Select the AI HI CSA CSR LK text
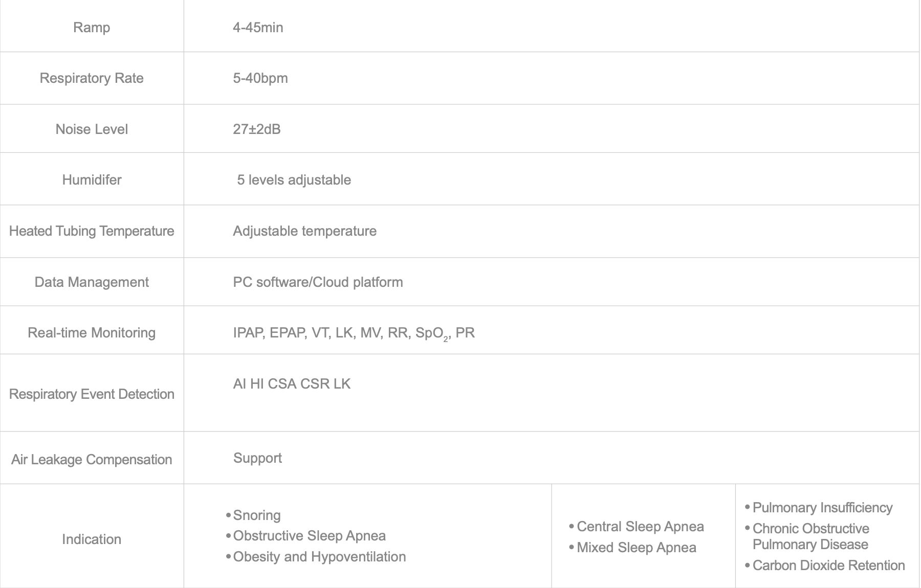921x588 pixels. point(292,384)
